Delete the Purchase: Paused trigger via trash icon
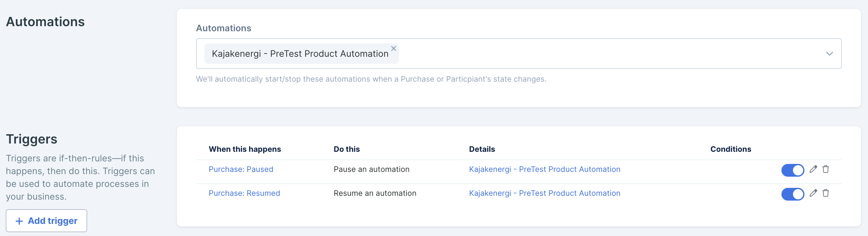This screenshot has height=236, width=868. point(826,169)
